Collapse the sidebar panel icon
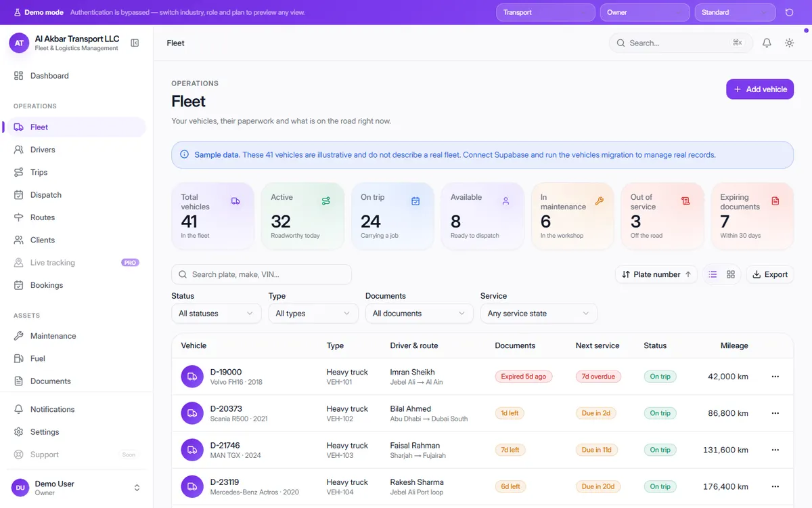The image size is (812, 508). (135, 43)
